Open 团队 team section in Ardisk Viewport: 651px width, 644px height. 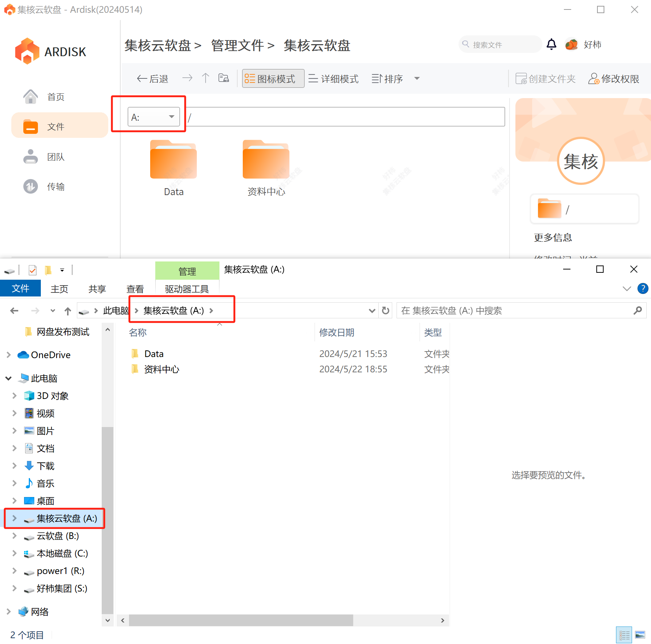coord(44,157)
